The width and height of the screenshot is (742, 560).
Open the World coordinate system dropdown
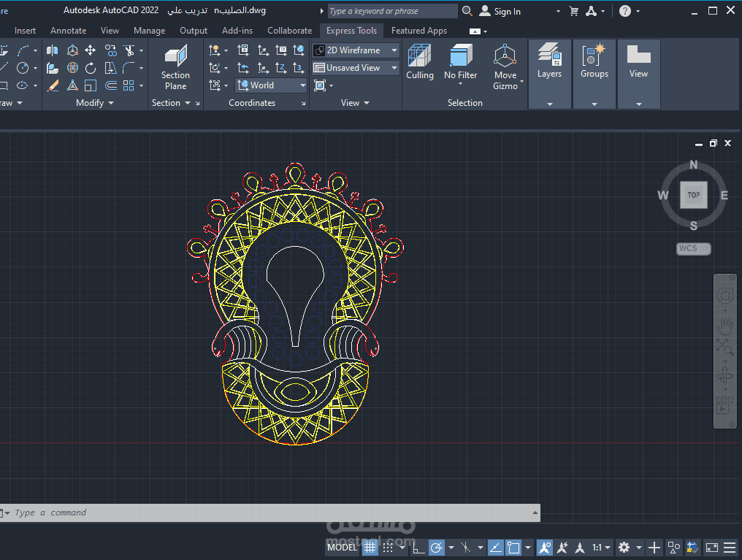[272, 85]
